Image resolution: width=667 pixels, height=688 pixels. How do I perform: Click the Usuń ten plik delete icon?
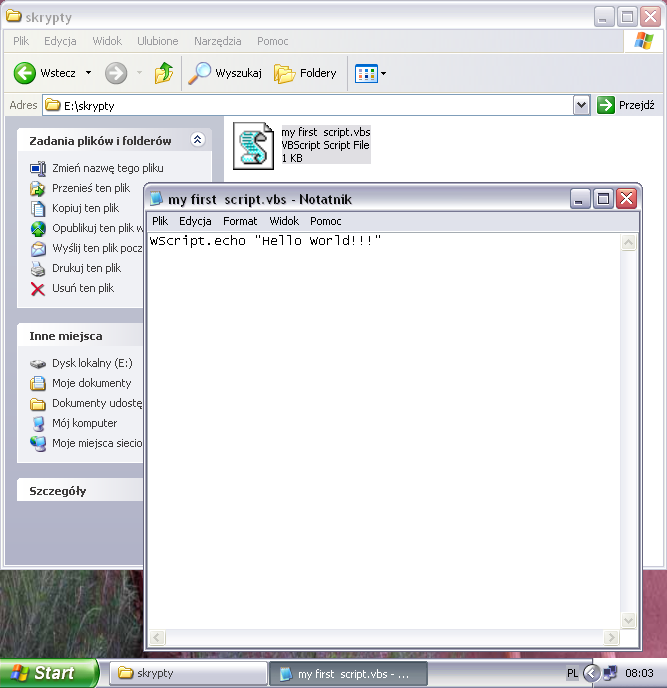pyautogui.click(x=38, y=288)
